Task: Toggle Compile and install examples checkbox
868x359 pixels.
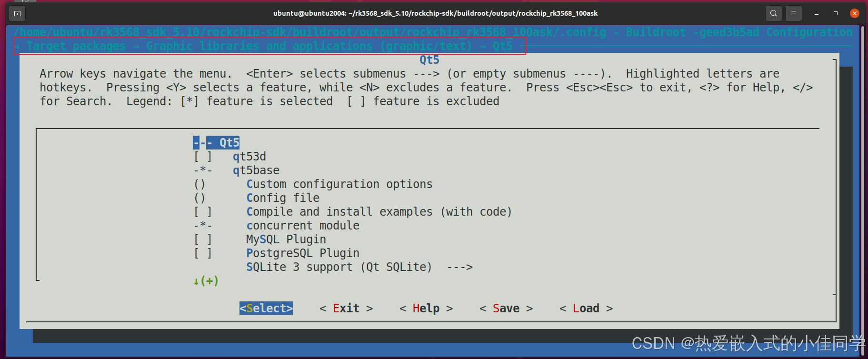Action: 203,212
